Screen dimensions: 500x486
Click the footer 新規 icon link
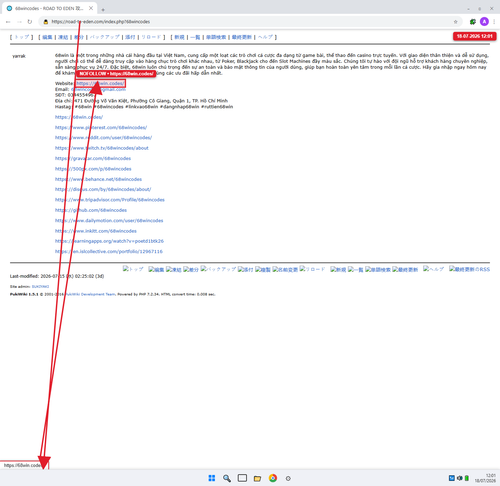[338, 269]
